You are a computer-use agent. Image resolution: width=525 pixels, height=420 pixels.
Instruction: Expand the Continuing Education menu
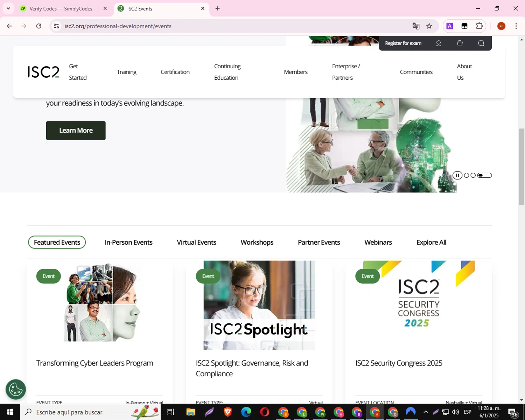(227, 72)
